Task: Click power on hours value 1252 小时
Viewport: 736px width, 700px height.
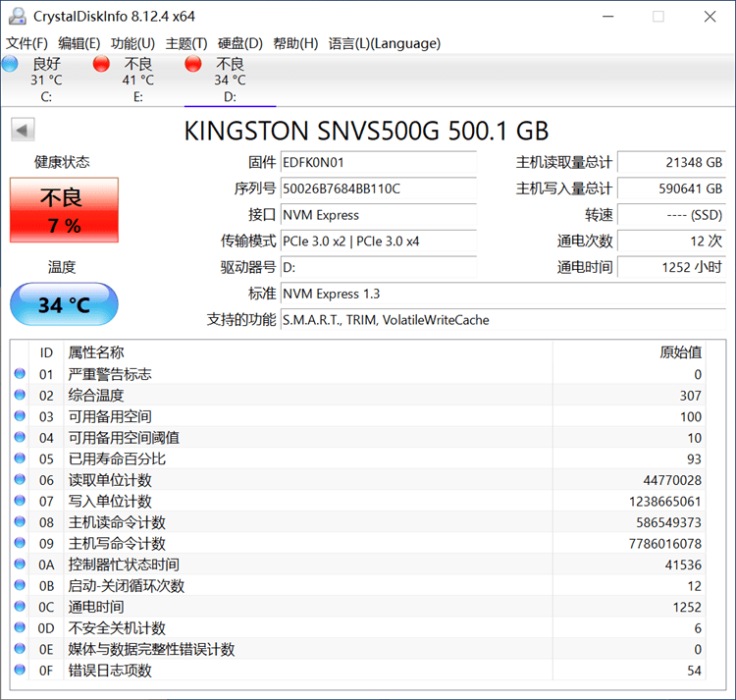Action: point(671,268)
